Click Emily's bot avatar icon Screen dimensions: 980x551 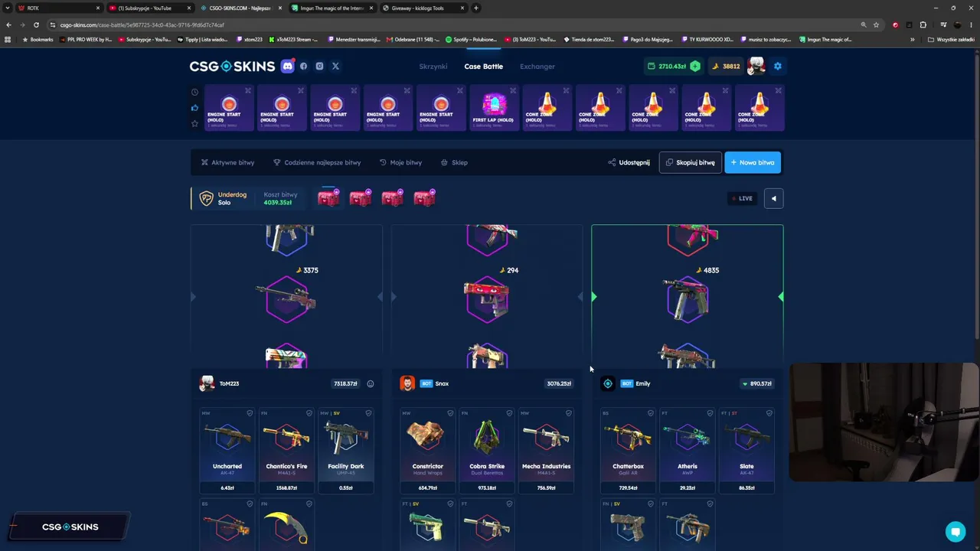tap(608, 383)
